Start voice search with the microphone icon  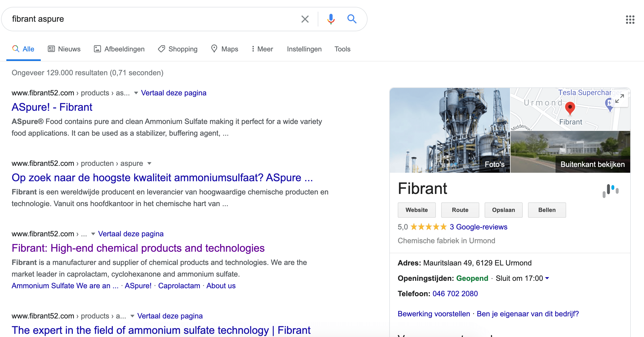(x=331, y=19)
